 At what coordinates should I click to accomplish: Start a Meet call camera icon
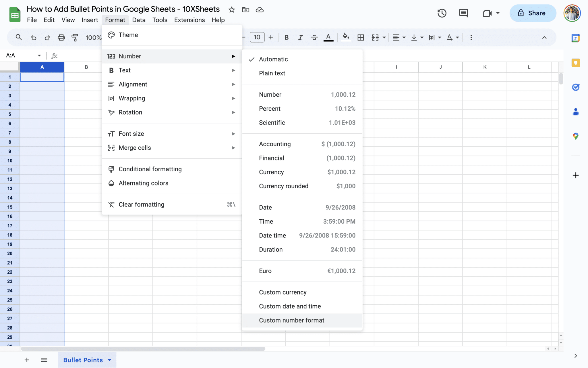pyautogui.click(x=487, y=13)
